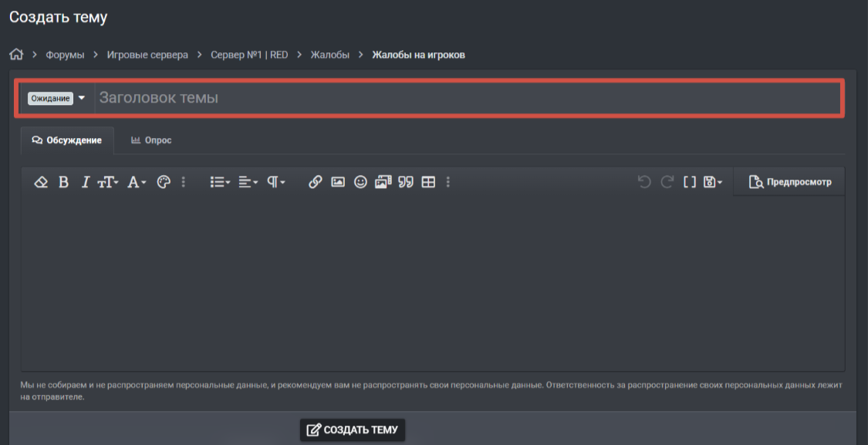Viewport: 868px width, 445px height.
Task: Toggle italic text formatting
Action: click(85, 182)
